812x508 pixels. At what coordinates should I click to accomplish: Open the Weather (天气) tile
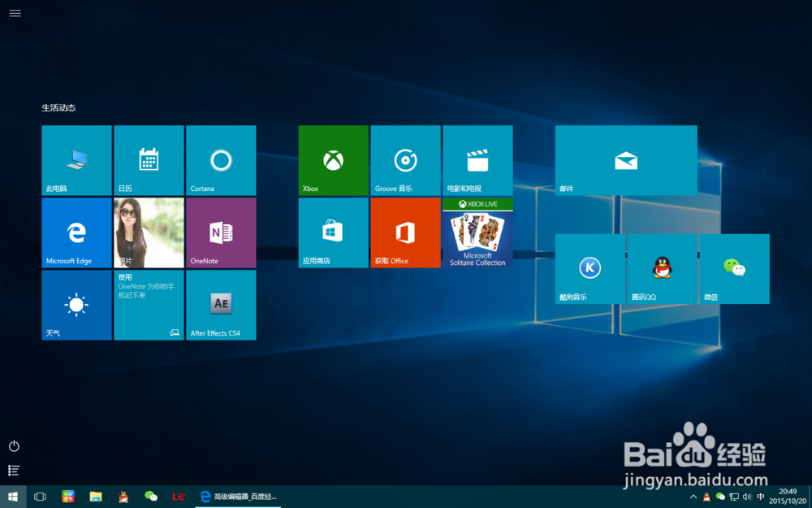(x=76, y=305)
